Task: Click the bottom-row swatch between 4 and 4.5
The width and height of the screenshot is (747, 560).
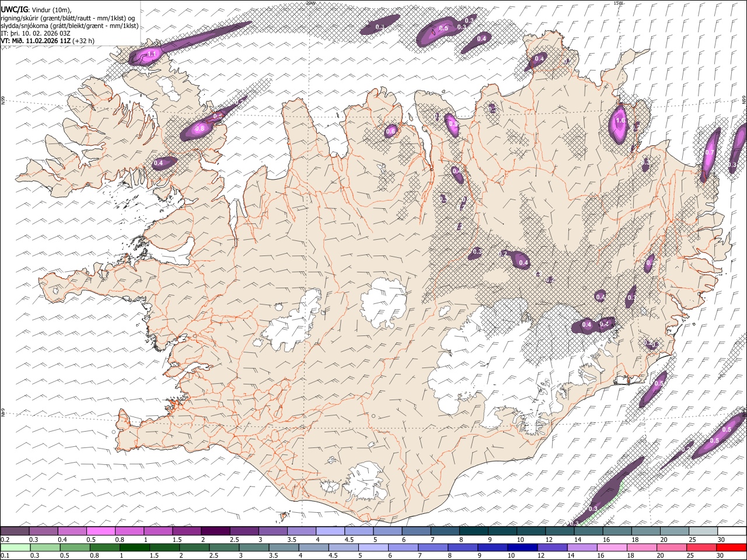Action: (313, 547)
